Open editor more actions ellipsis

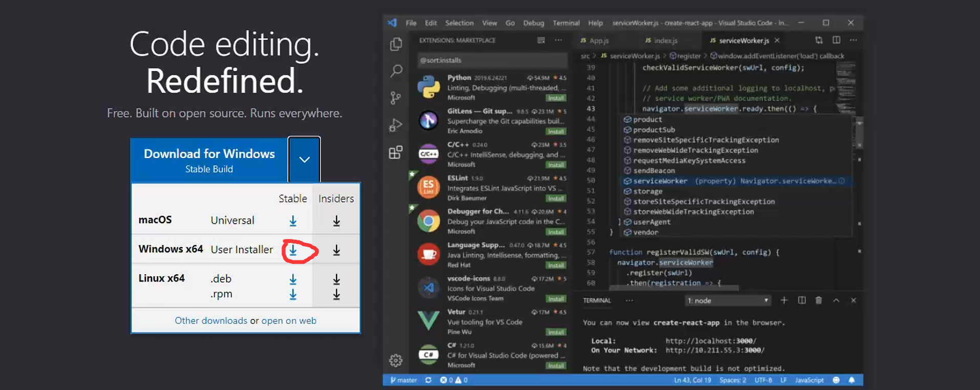coord(853,40)
